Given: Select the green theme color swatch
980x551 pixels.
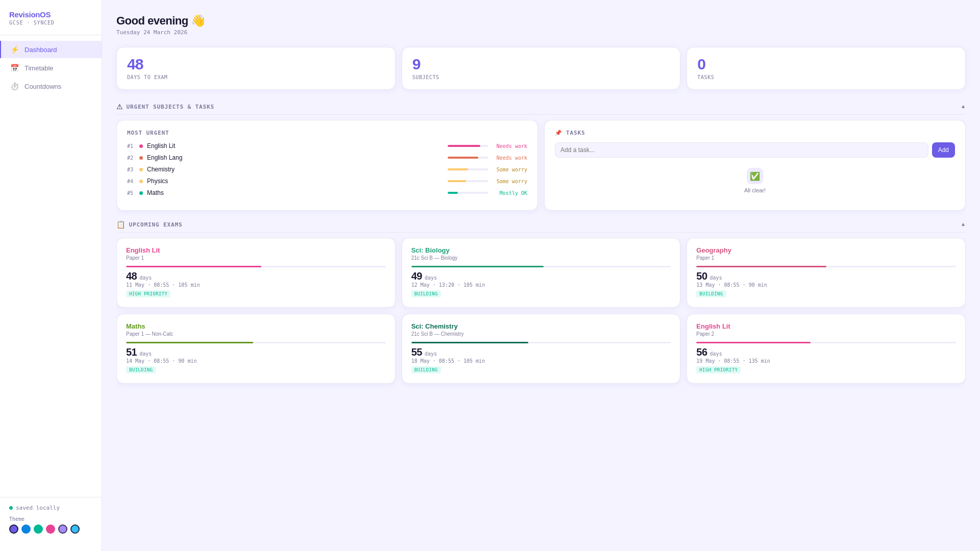Looking at the screenshot, I should 38,529.
